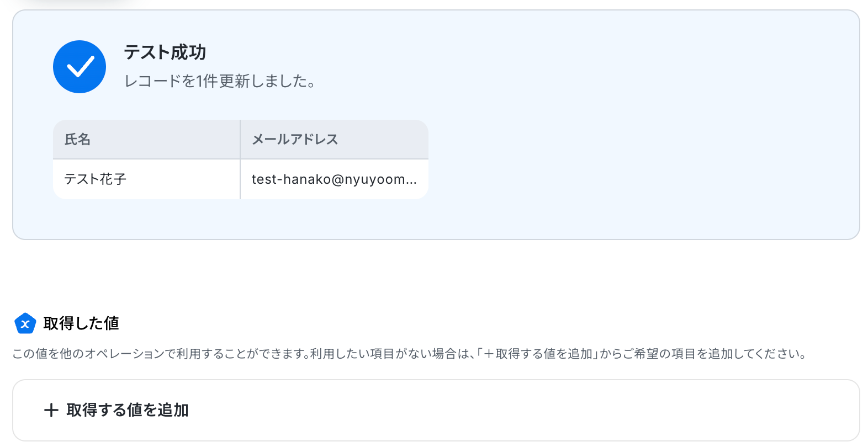This screenshot has height=447, width=868.
Task: Click the blue checkmark success icon
Action: point(80,67)
